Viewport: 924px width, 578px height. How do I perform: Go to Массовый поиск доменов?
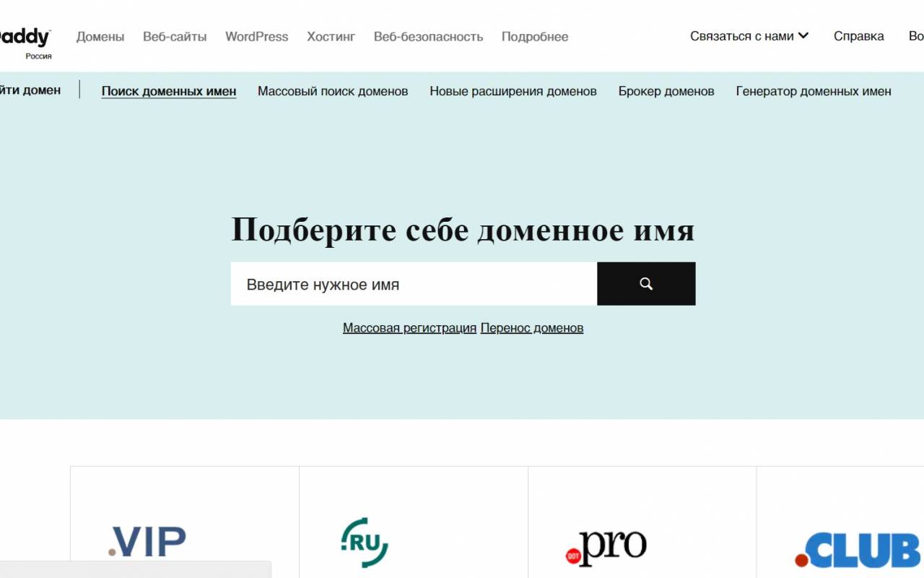tap(333, 91)
